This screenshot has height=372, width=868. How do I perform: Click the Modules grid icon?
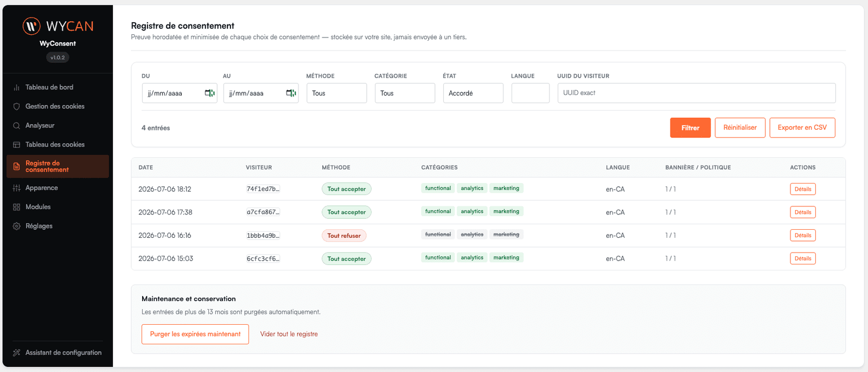(x=16, y=207)
